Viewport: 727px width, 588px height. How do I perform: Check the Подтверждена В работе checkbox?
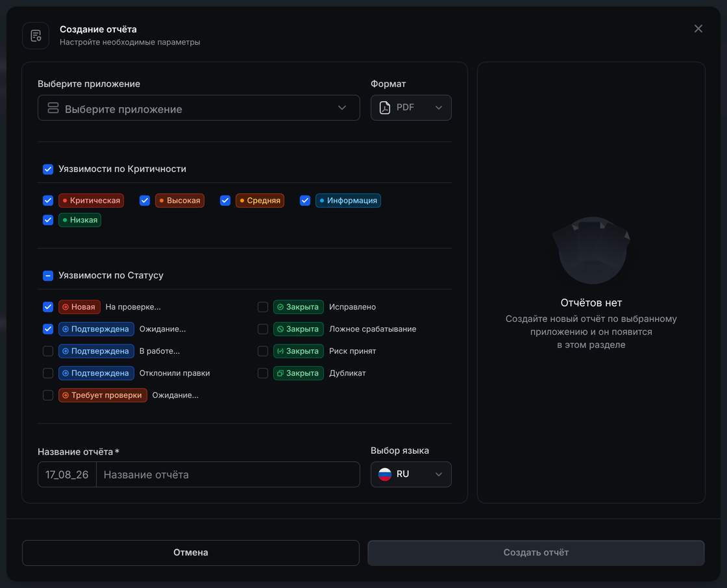48,351
